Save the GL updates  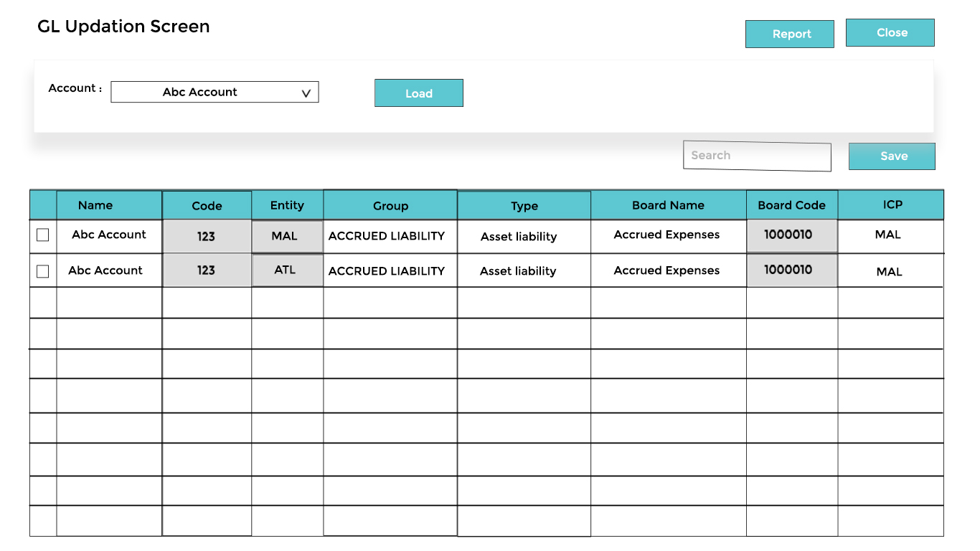(x=891, y=156)
